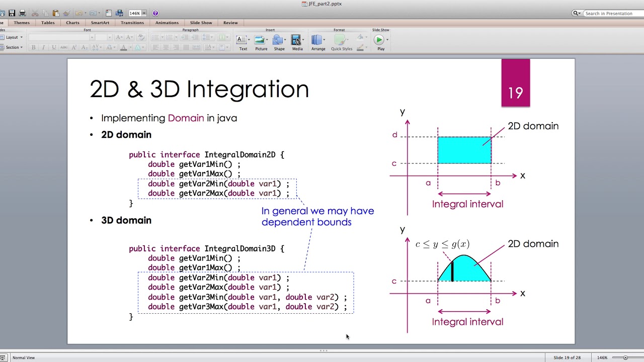Viewport: 644px width, 362px height.
Task: Switch to the SmartArt tab
Action: 100,23
